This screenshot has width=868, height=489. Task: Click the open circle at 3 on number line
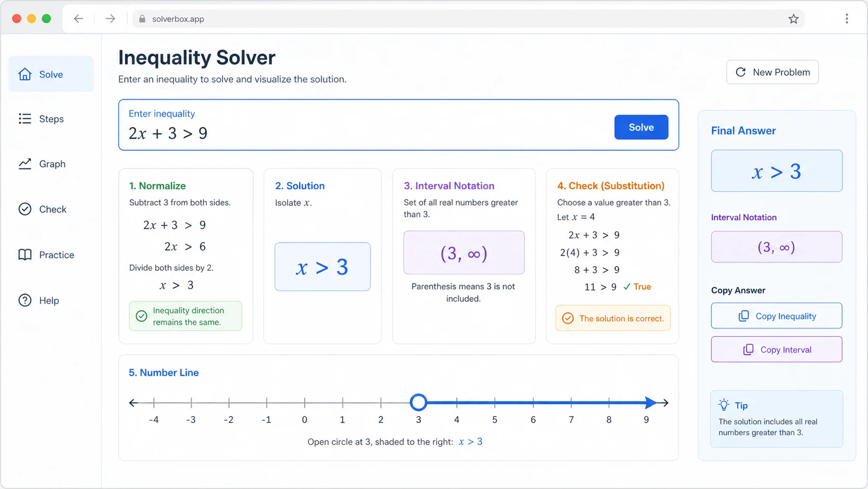point(418,402)
